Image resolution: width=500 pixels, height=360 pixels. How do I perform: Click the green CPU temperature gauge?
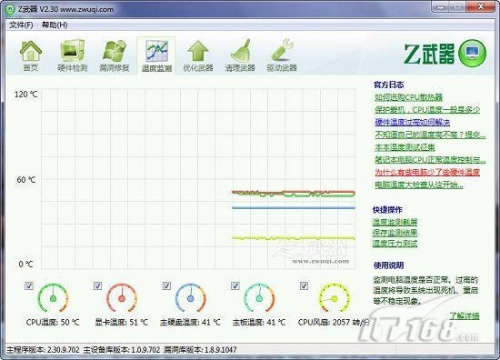53,298
